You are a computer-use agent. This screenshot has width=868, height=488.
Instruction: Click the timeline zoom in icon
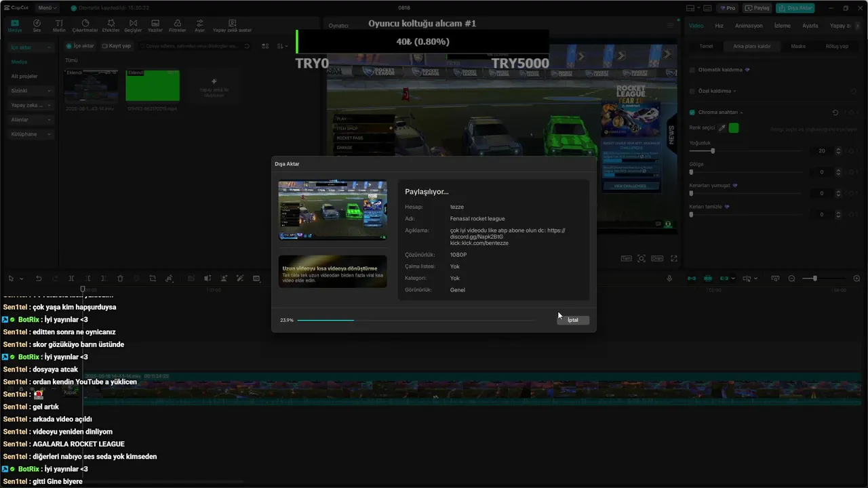[x=856, y=279]
